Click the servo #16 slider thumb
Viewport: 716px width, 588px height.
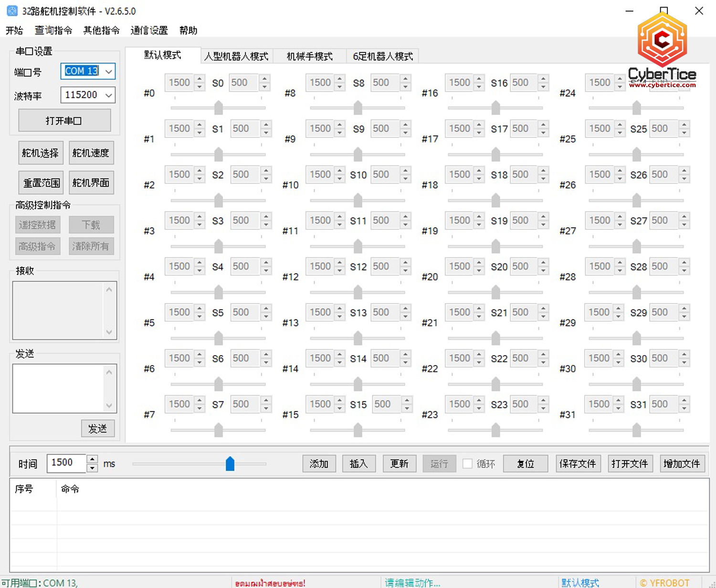pyautogui.click(x=496, y=107)
